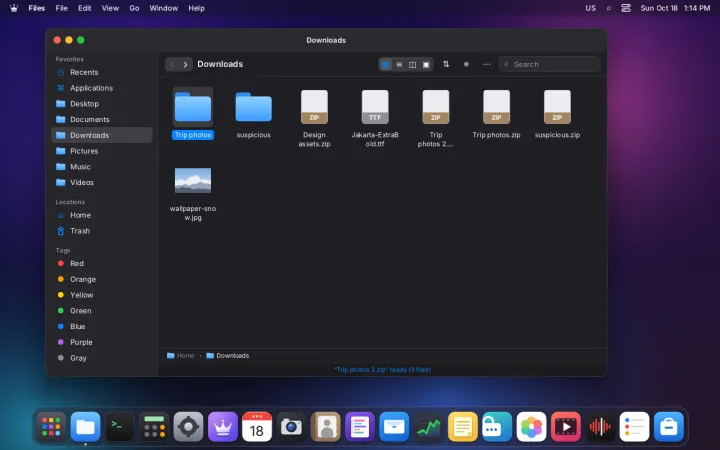Screen dimensions: 720x450
Task: Filter by the Orange tag
Action: click(101, 279)
